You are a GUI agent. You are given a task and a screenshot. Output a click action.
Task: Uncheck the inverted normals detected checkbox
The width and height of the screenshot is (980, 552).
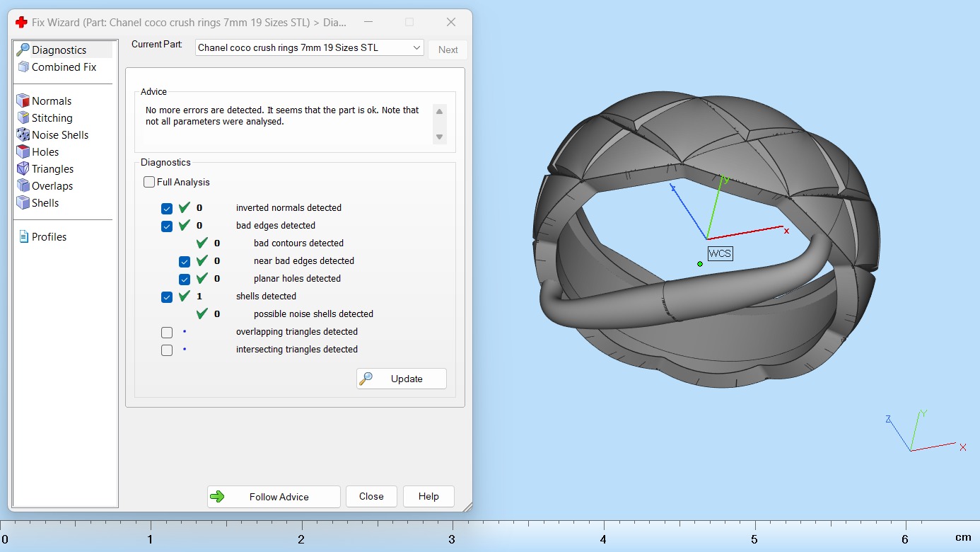(x=167, y=208)
